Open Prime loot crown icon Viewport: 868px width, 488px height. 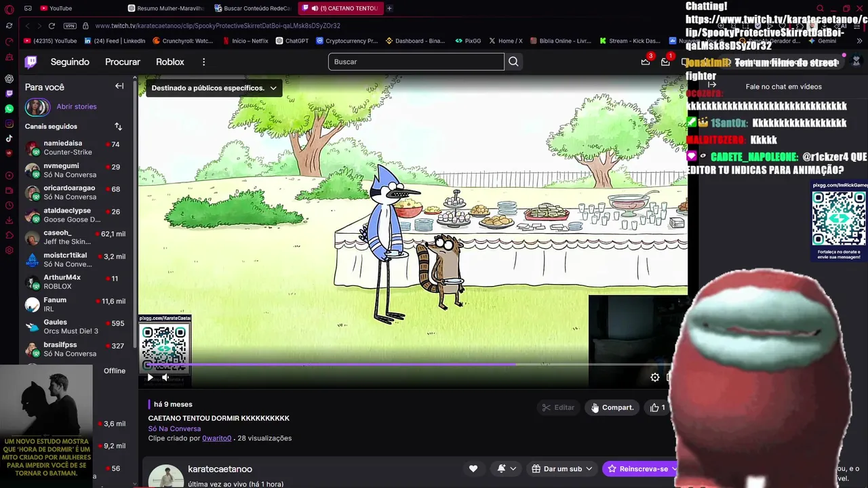pyautogui.click(x=646, y=62)
